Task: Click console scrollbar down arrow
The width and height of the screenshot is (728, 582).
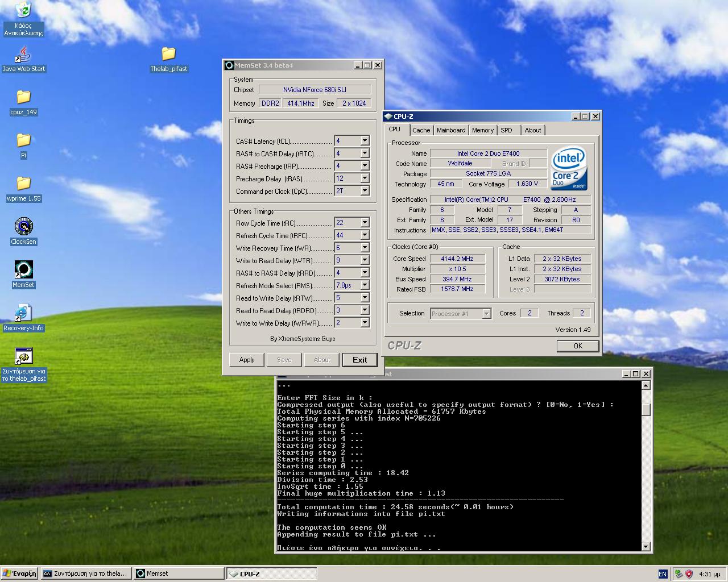Action: (x=646, y=547)
